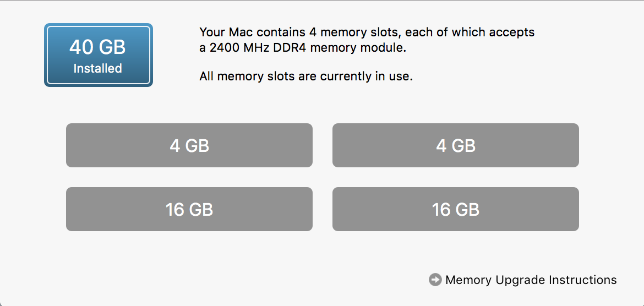Click the '16 GB' label in the left slot
Viewport: 644px width, 306px height.
[x=189, y=210]
